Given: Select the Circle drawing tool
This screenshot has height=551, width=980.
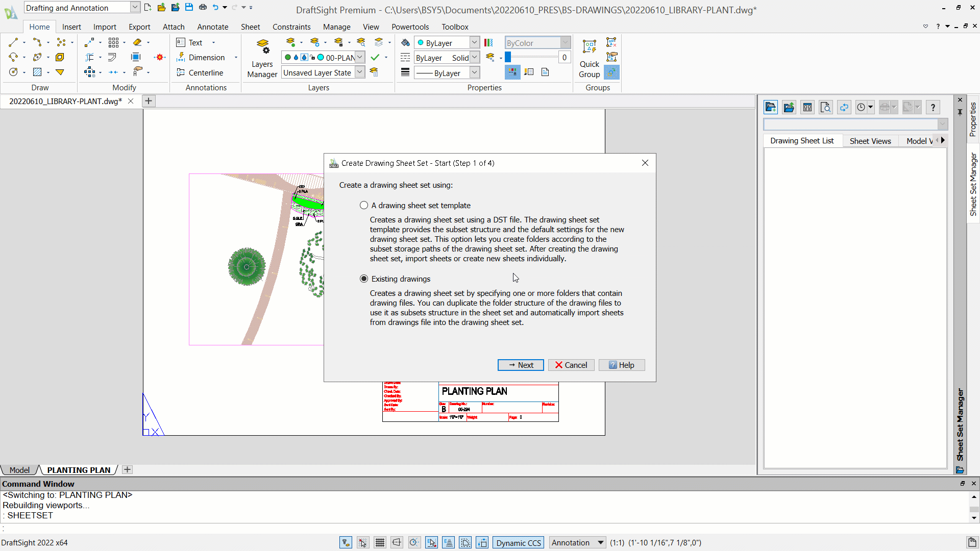Looking at the screenshot, I should click(13, 72).
